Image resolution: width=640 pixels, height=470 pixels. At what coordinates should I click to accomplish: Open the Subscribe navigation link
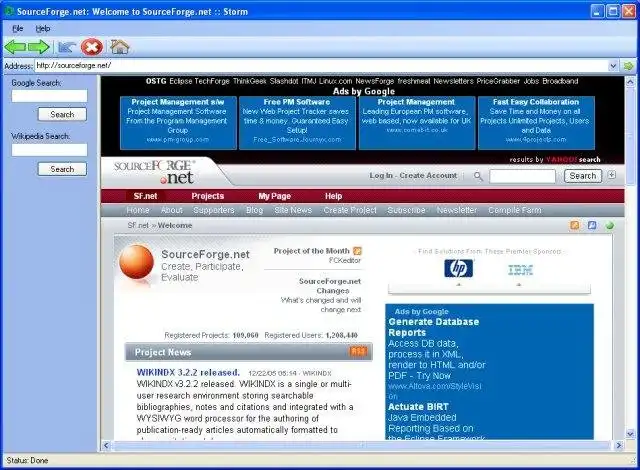pos(406,210)
